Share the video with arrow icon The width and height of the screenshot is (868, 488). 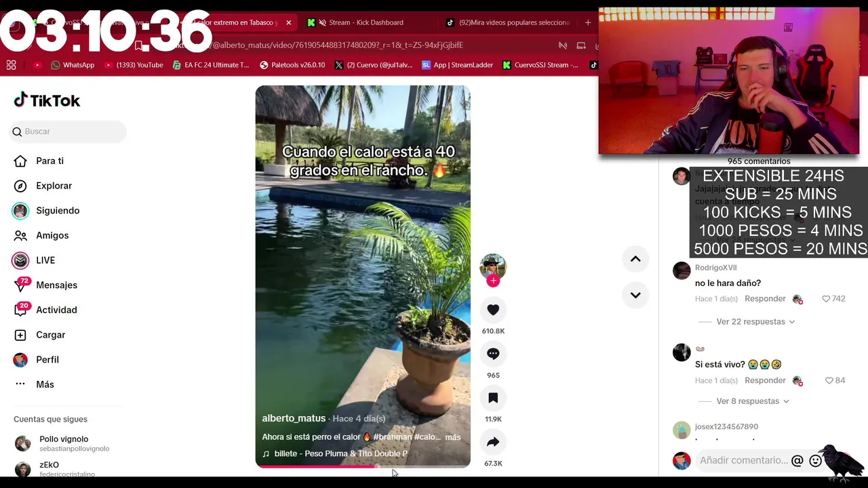click(x=493, y=442)
